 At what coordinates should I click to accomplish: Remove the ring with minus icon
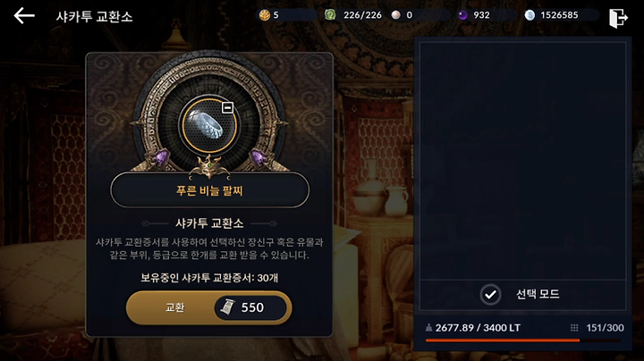[227, 107]
